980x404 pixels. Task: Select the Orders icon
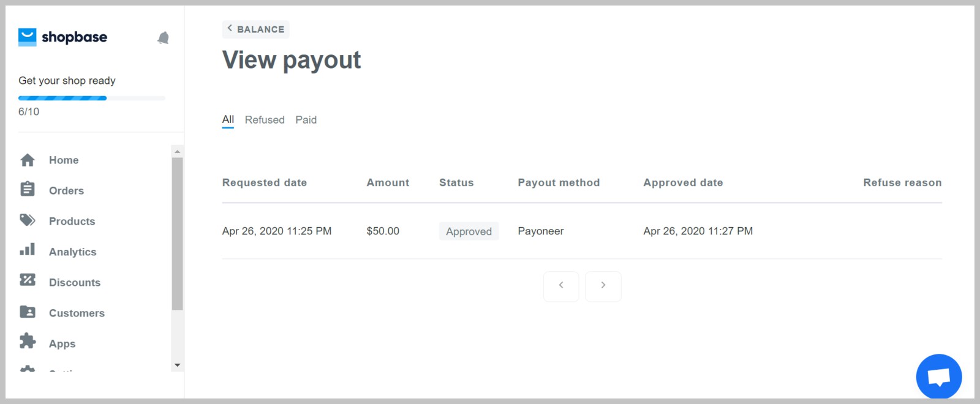click(x=28, y=190)
